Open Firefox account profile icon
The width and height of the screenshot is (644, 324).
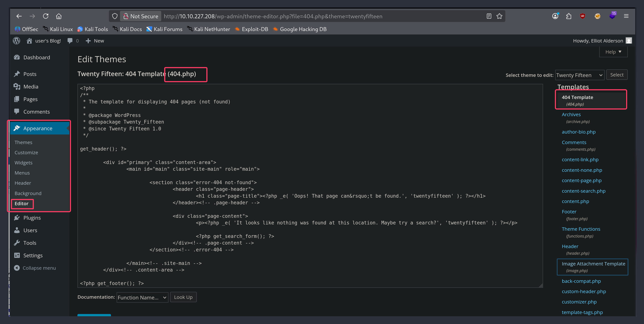coord(555,16)
